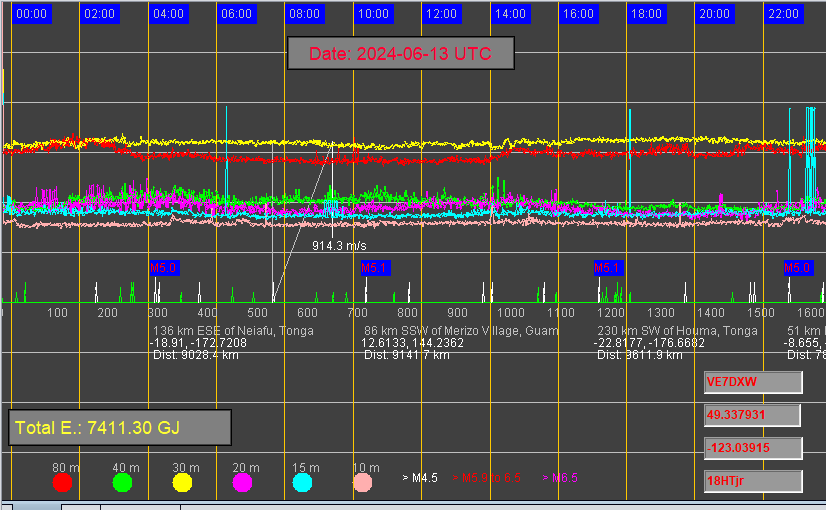This screenshot has height=510, width=826.
Task: Click the 914.3 m/s velocity label
Action: coord(340,245)
